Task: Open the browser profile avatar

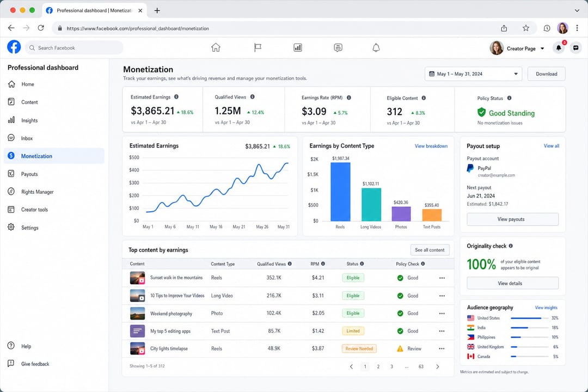Action: pyautogui.click(x=562, y=28)
